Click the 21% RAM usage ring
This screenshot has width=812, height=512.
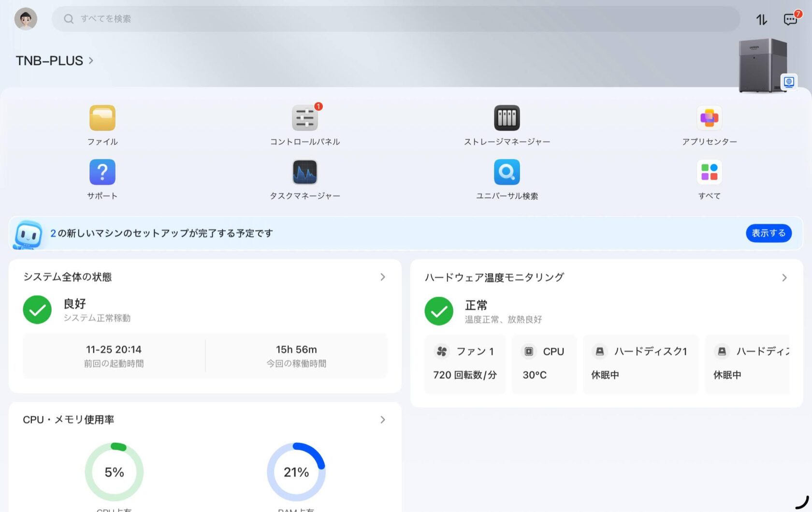tap(296, 472)
